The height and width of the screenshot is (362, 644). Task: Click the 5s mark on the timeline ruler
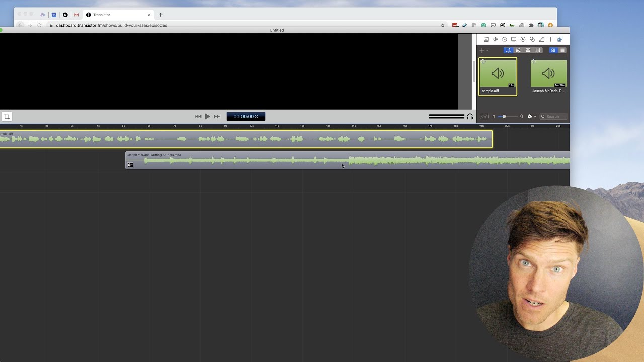[124, 126]
